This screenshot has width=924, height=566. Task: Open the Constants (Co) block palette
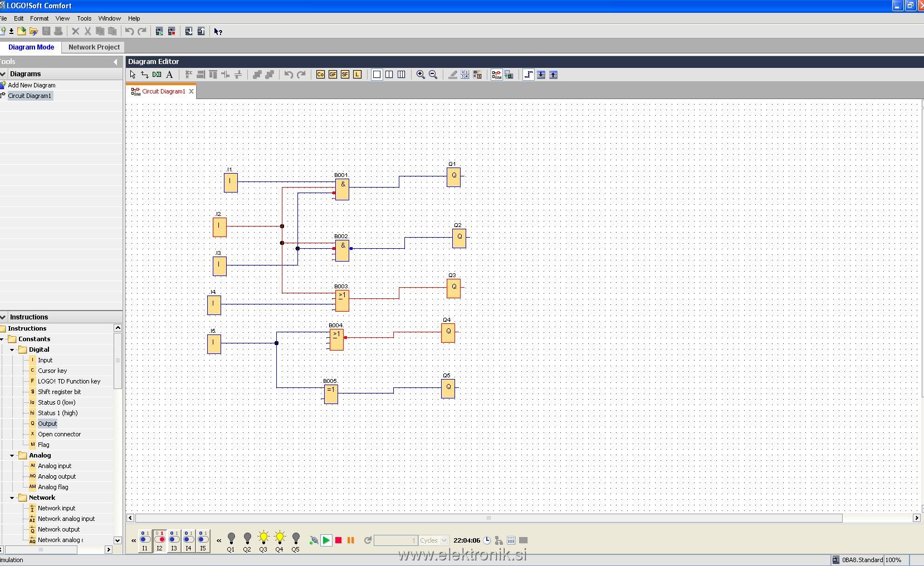[x=320, y=75]
